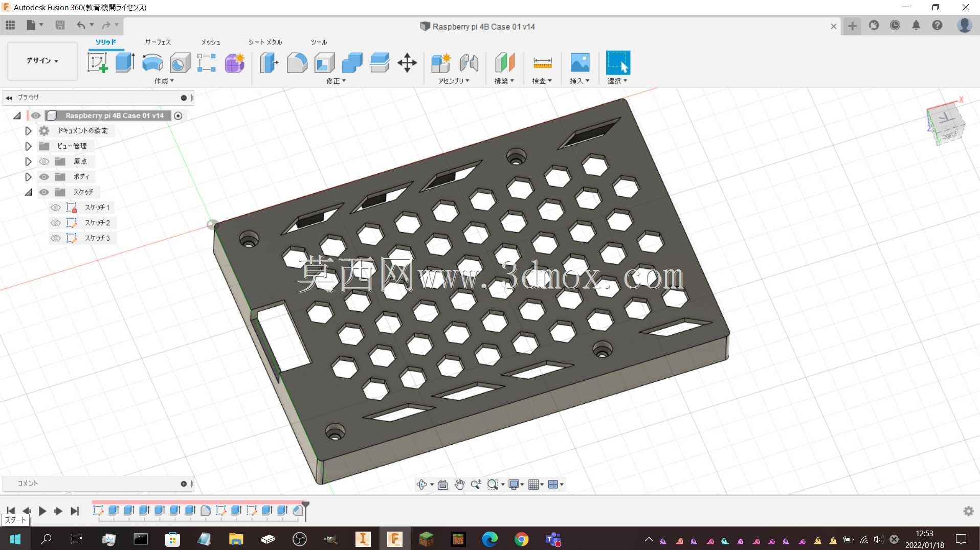Screen dimensions: 980x550
Task: Jump to timeline start
Action: (10, 511)
